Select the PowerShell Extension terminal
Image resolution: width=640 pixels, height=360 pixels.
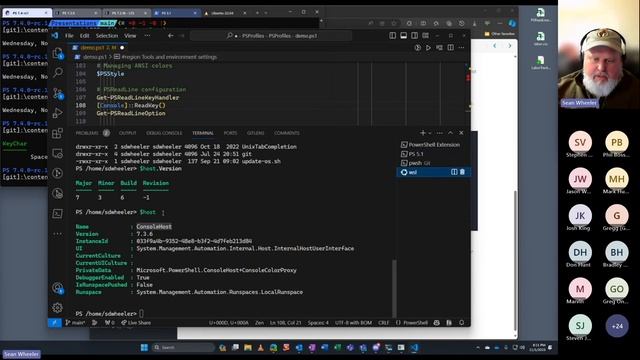(x=433, y=144)
